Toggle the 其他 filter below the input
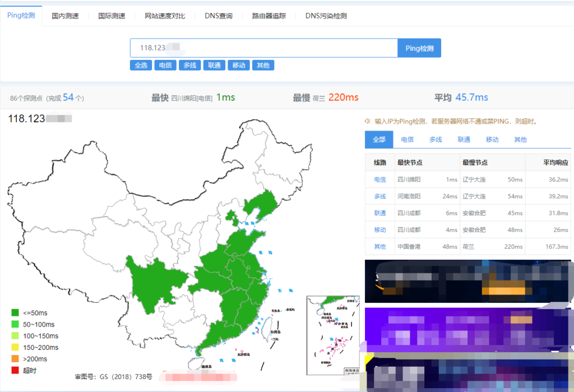Viewport: 574px width, 392px height. [x=263, y=65]
